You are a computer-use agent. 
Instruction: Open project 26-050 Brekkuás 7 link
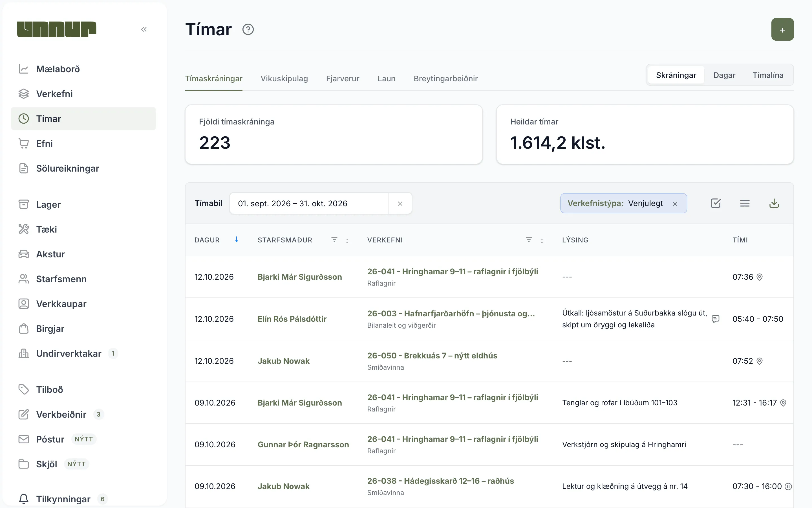432,356
